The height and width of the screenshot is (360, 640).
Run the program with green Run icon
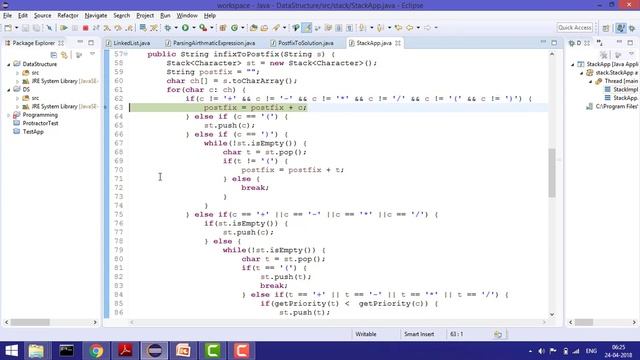(185, 28)
